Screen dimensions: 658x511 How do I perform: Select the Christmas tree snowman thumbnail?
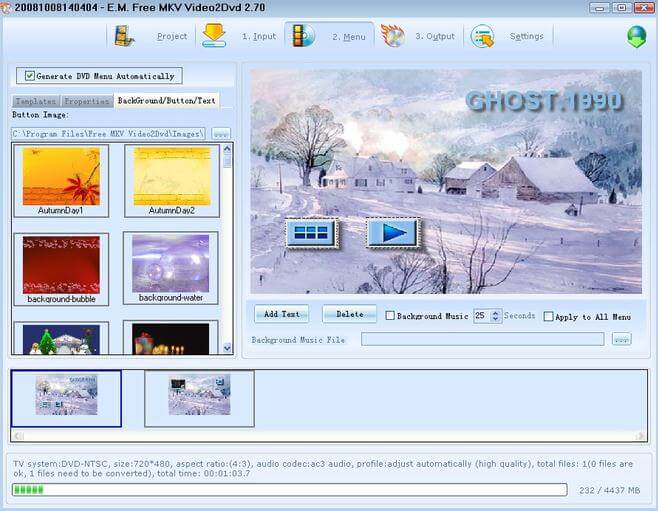(x=61, y=338)
